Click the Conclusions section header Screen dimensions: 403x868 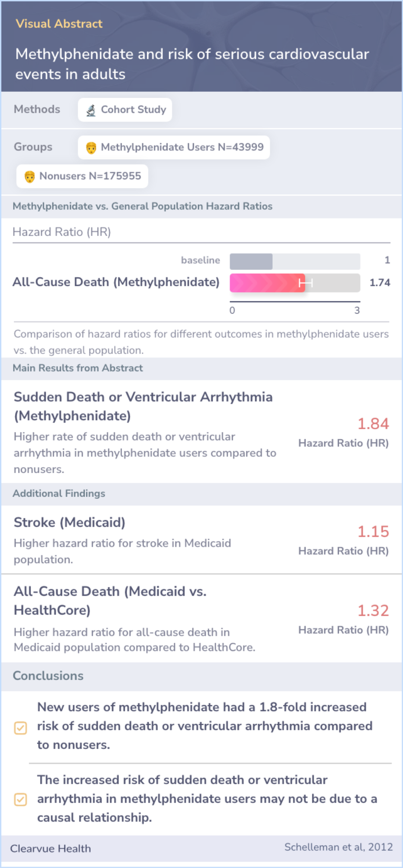tap(48, 676)
